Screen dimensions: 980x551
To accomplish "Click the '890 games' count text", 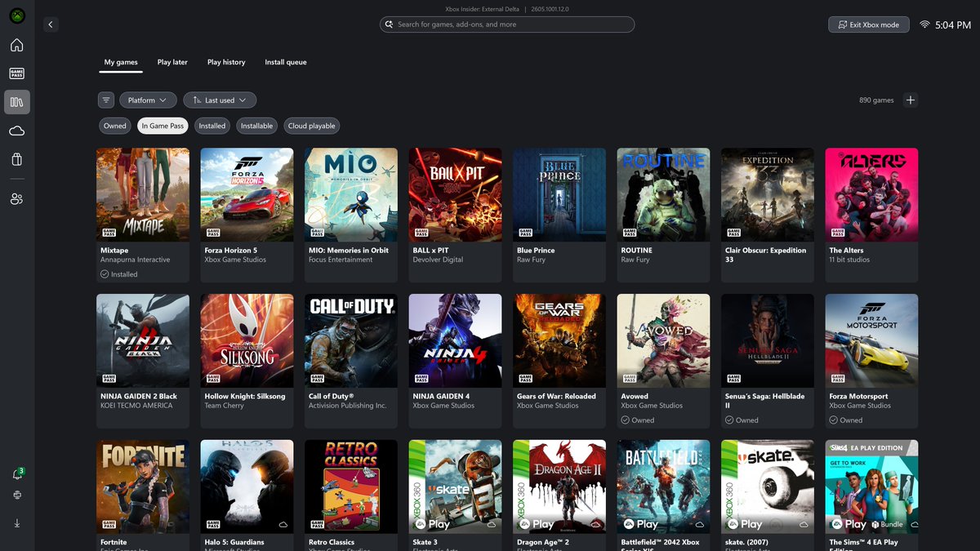I will tap(876, 100).
